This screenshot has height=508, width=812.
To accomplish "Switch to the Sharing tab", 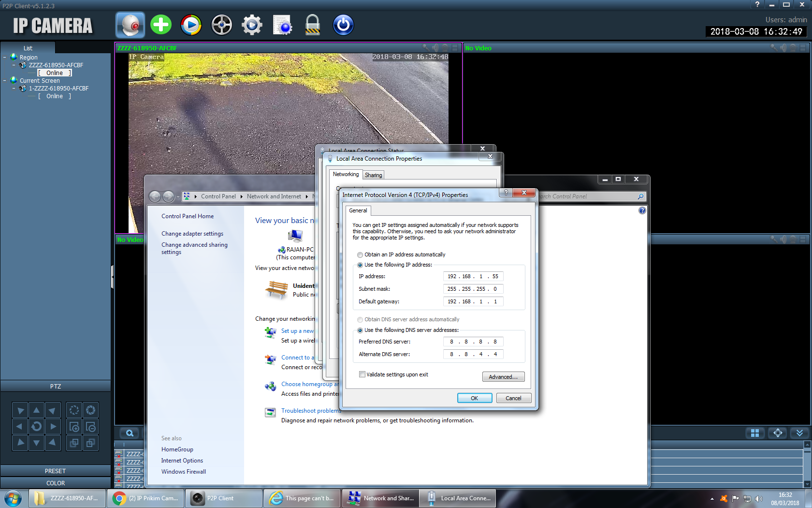I will 373,175.
